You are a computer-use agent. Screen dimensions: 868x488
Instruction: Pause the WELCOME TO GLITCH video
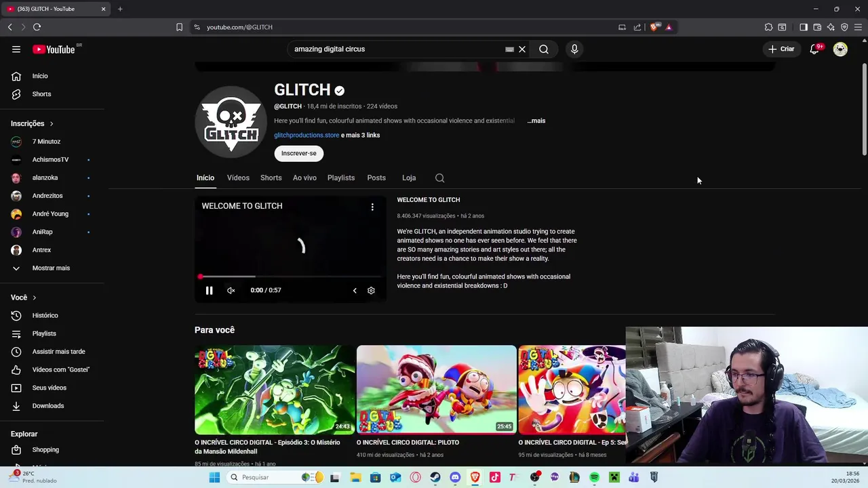(209, 290)
